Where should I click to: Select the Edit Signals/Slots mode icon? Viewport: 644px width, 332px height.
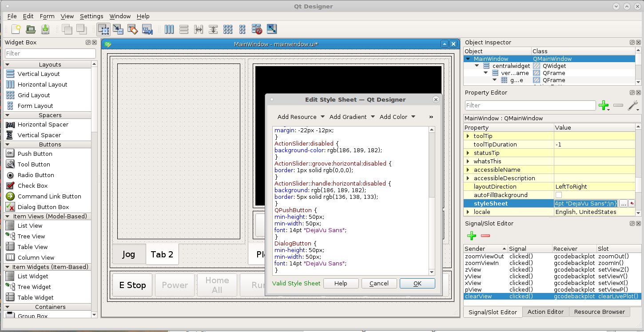118,29
